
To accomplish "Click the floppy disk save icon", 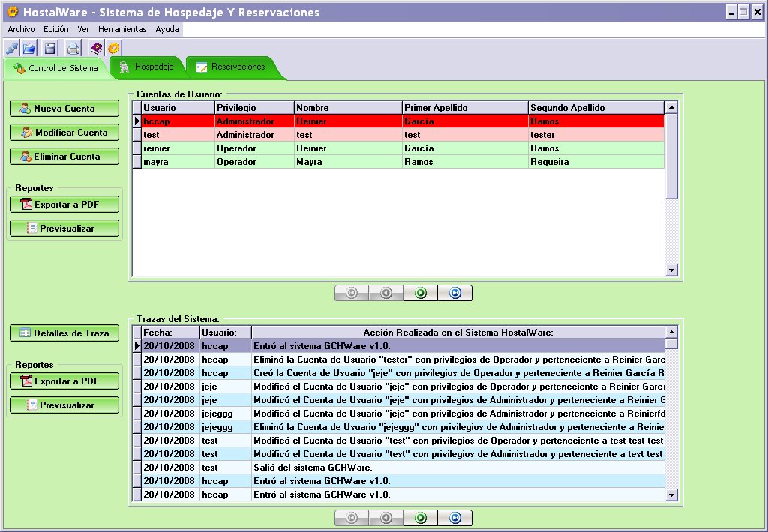I will [x=50, y=49].
